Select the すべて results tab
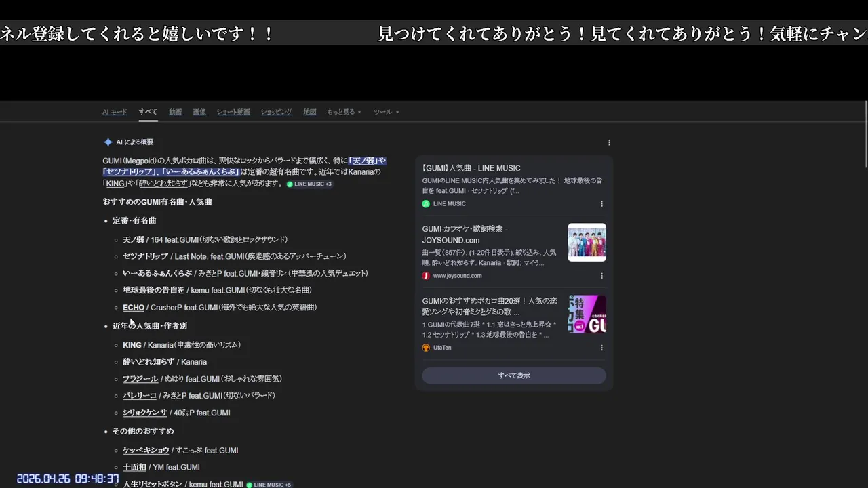The width and height of the screenshot is (868, 488). coord(148,112)
